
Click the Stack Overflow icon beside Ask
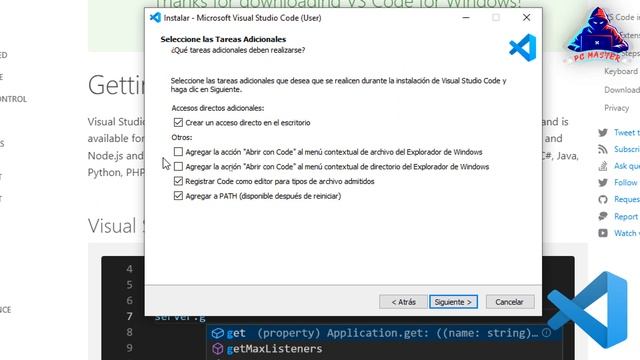click(x=603, y=166)
